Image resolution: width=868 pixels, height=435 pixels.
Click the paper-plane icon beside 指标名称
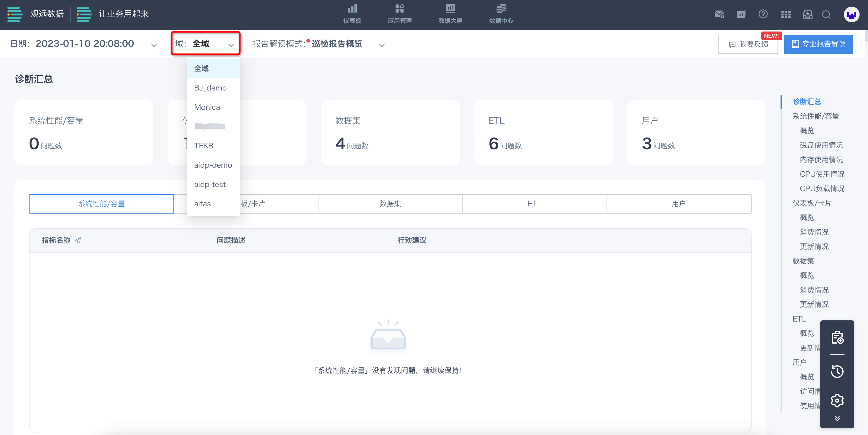(x=78, y=240)
